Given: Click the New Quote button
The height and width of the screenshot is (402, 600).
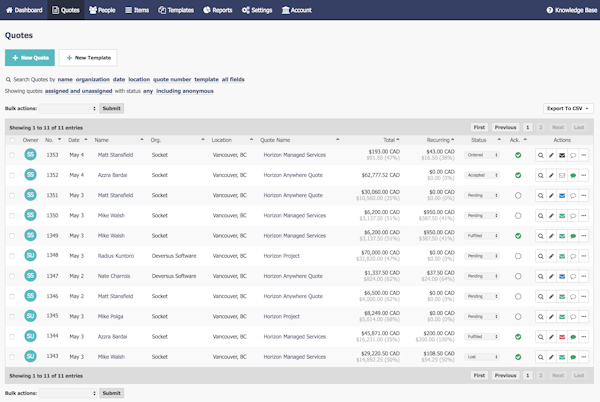Looking at the screenshot, I should coord(30,59).
